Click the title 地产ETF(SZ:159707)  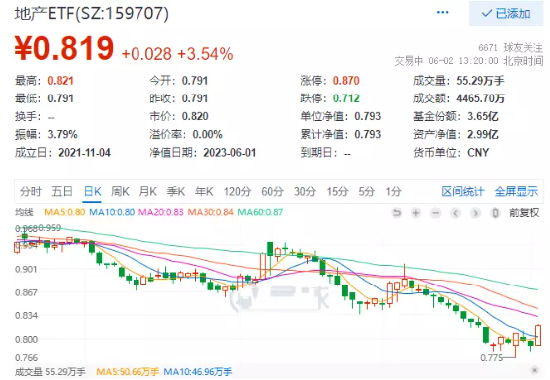click(92, 14)
